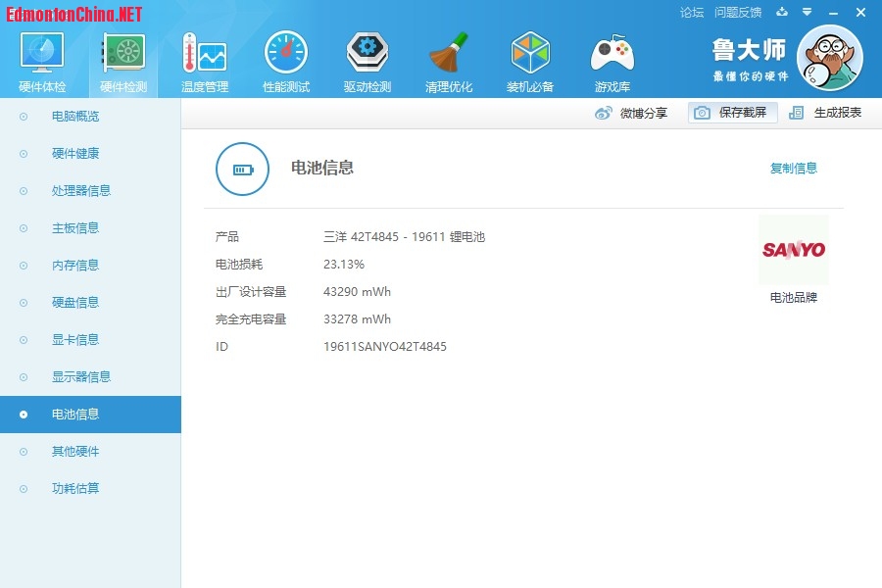Screen dimensions: 882x588
Task: Open the title bar dropdown menu arrow
Action: pos(807,12)
